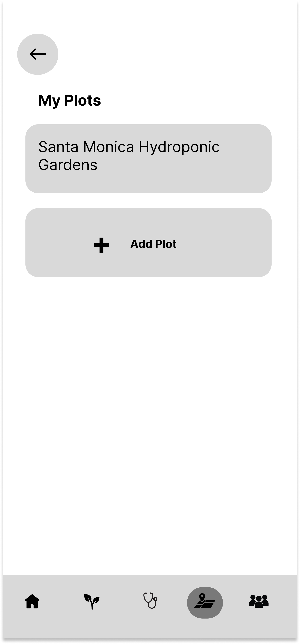Open Santa Monica Hydroponic Gardens plot
Image resolution: width=300 pixels, height=644 pixels.
[148, 159]
